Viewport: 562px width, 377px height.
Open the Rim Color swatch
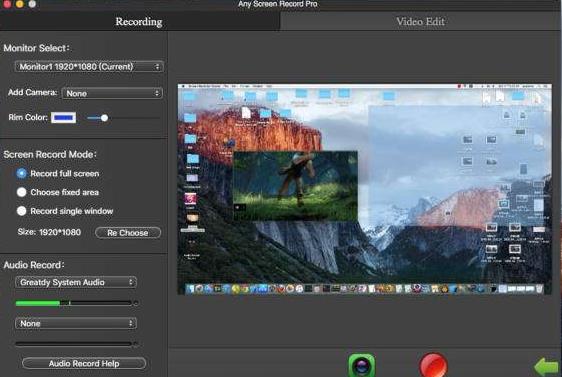point(63,118)
